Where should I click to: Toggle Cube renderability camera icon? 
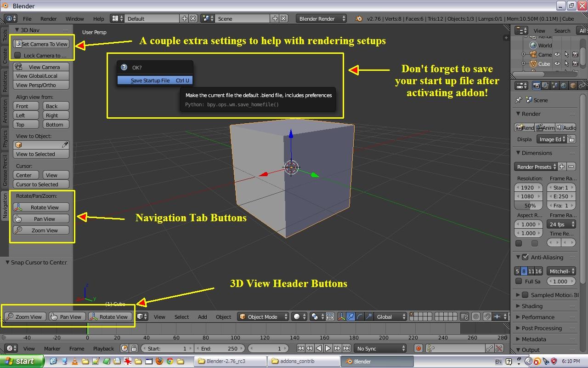575,64
